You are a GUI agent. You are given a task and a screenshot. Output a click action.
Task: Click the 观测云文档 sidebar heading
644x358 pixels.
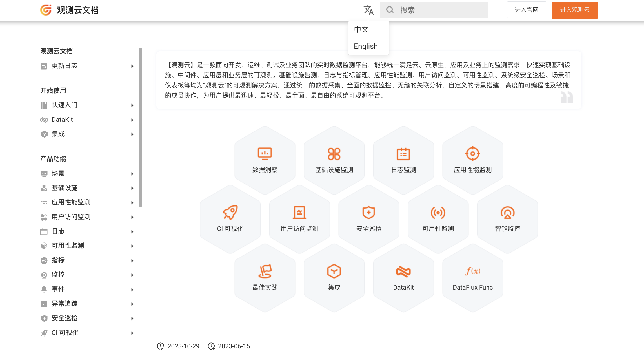56,51
